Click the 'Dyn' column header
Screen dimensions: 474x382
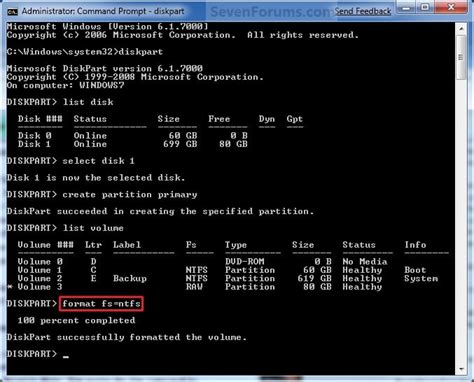pyautogui.click(x=267, y=119)
